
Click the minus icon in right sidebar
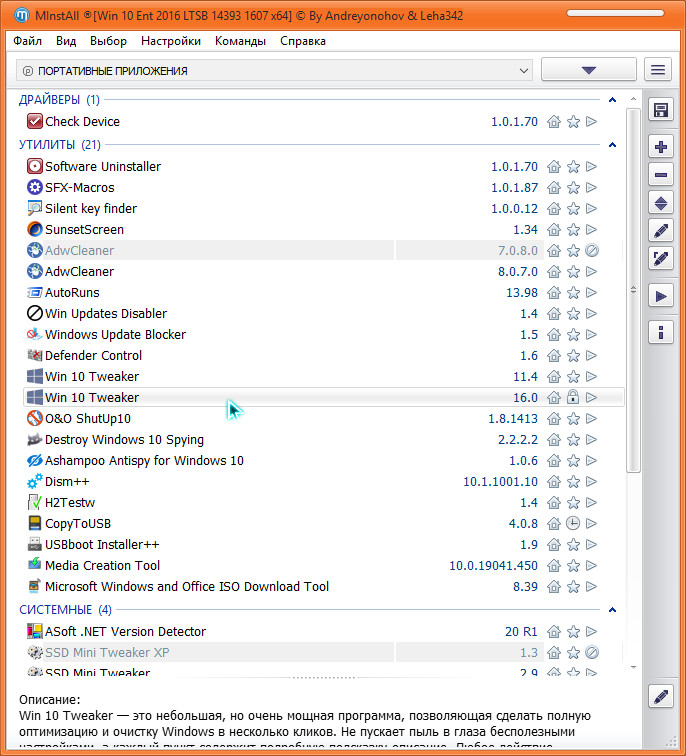click(660, 175)
